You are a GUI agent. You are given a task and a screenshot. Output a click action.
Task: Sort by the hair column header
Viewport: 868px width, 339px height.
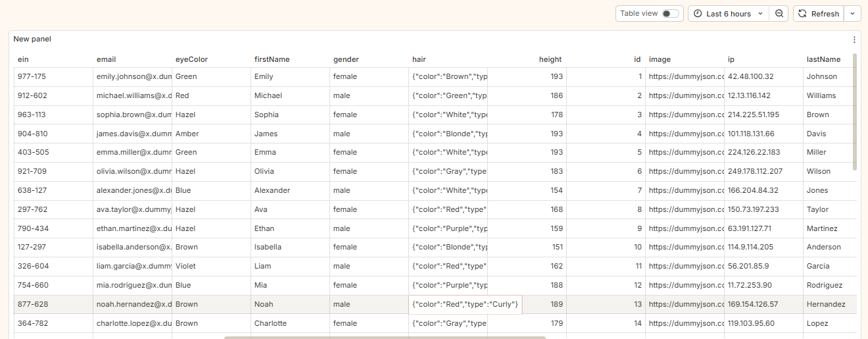pyautogui.click(x=419, y=59)
